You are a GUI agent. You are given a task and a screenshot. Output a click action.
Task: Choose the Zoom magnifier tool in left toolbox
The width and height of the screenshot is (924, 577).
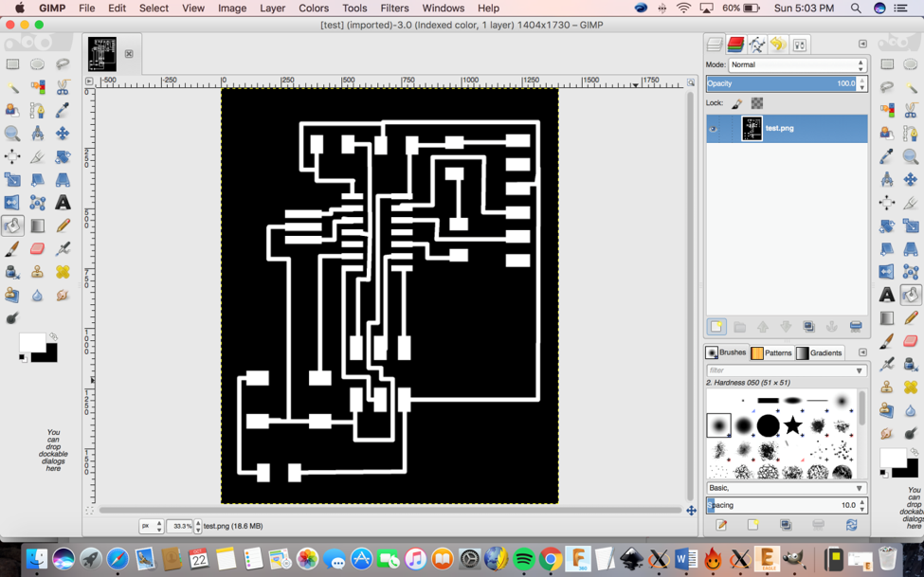tap(12, 134)
